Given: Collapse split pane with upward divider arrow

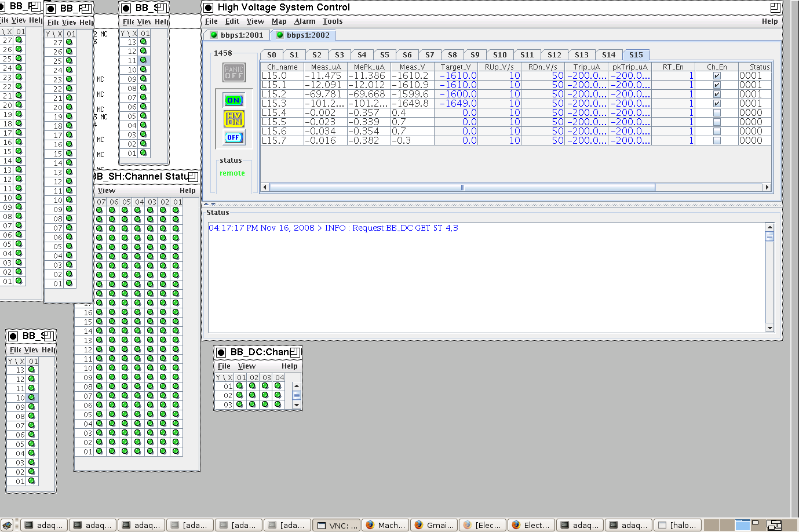Looking at the screenshot, I should 207,204.
